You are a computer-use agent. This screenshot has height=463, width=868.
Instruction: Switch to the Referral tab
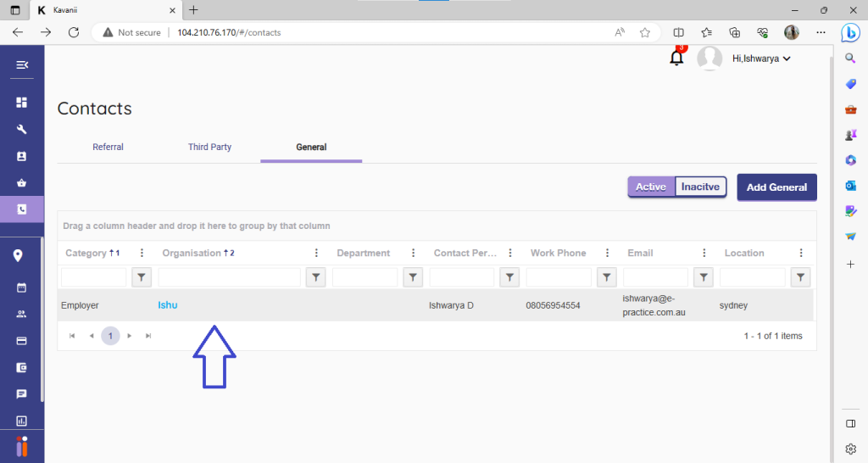pyautogui.click(x=108, y=147)
